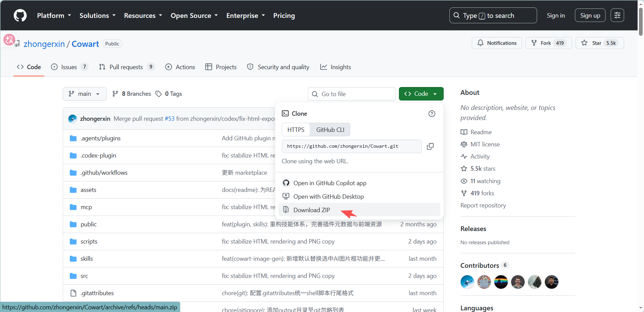Image resolution: width=644 pixels, height=312 pixels.
Task: Collapse the green Code dropdown button
Action: [421, 94]
